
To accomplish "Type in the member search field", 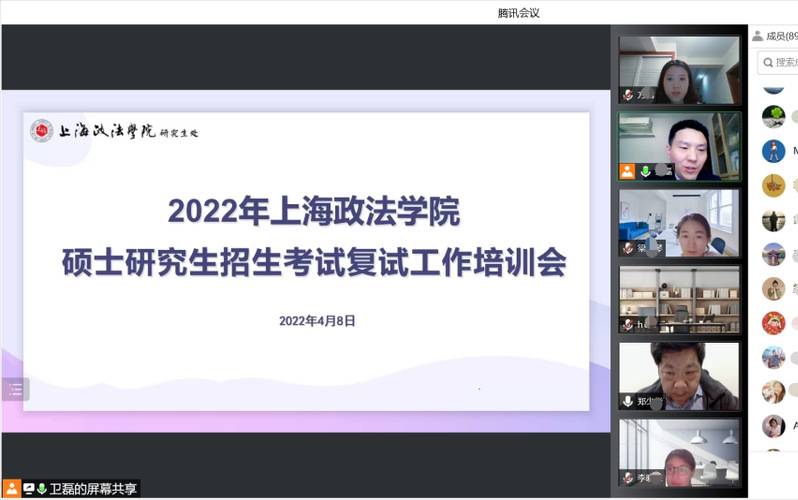I will 785,62.
